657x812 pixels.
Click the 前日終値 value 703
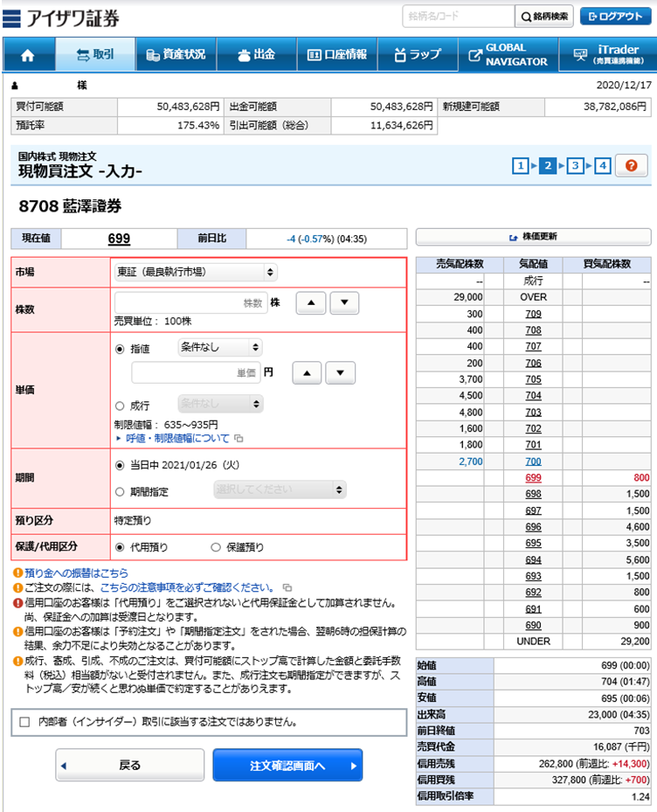(642, 731)
